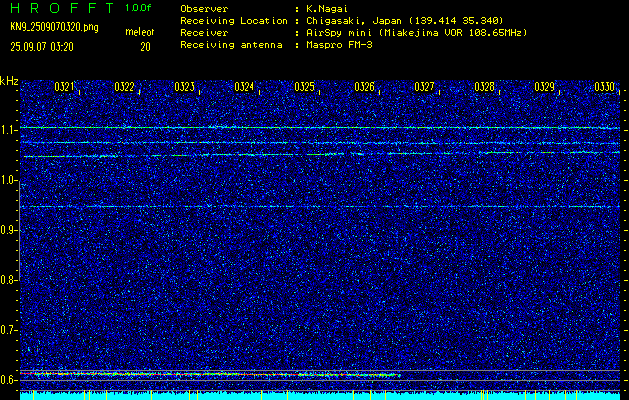Select the 0324 time marker

[244, 87]
